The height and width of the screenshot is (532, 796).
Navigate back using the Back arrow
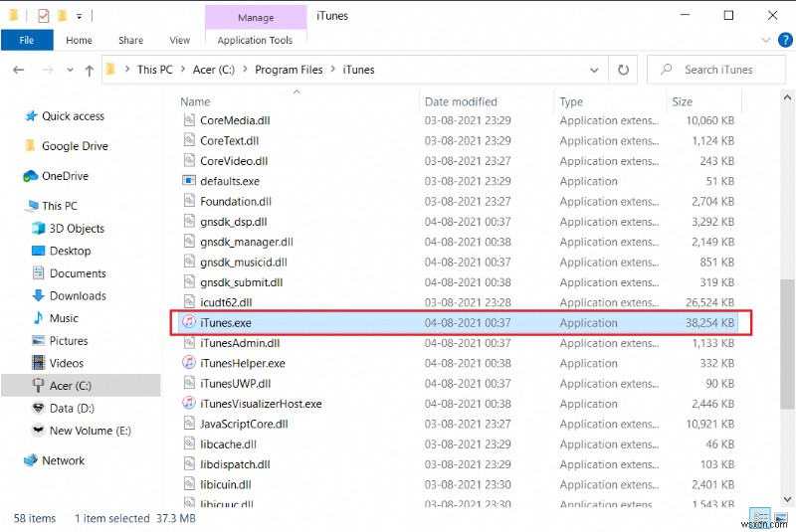(19, 70)
